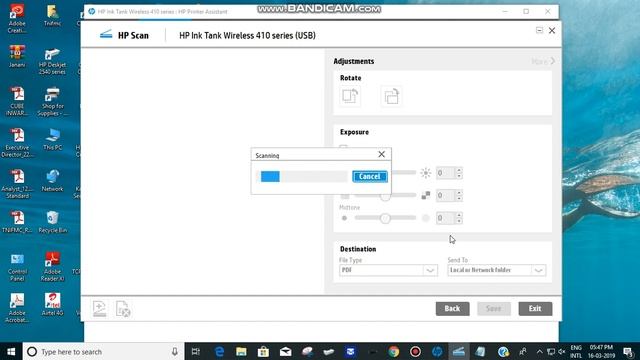Click the taskbar clock and date
640x360 pixels.
(x=601, y=351)
